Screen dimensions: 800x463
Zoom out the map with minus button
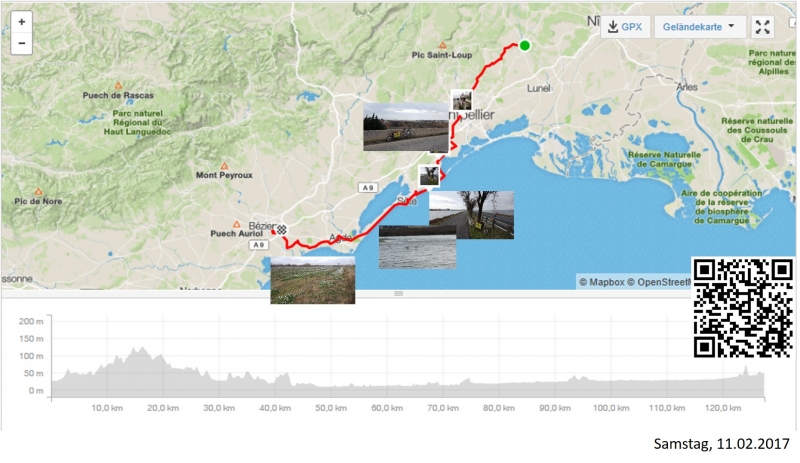pos(21,43)
